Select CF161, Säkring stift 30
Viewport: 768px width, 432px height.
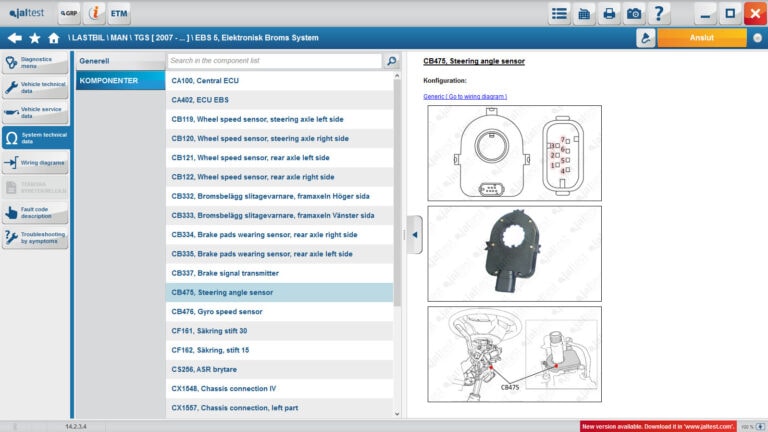279,331
